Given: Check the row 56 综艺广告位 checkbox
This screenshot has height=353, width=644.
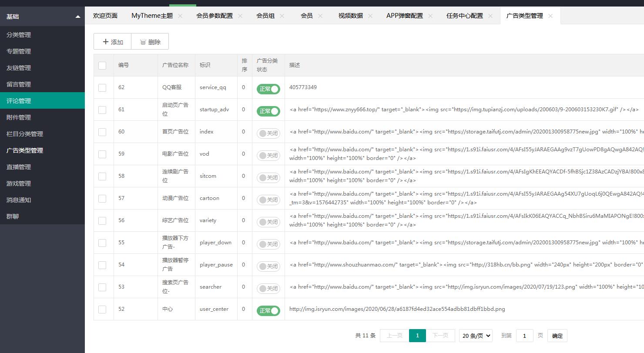Looking at the screenshot, I should pyautogui.click(x=102, y=220).
